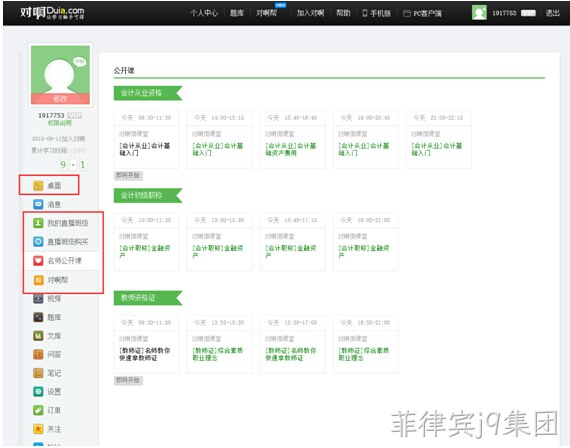Open 关注 favorites in the sidebar

point(48,429)
